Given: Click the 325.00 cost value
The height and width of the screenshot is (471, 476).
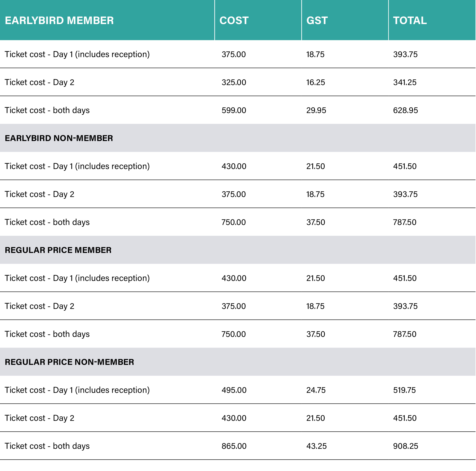Looking at the screenshot, I should tap(234, 82).
